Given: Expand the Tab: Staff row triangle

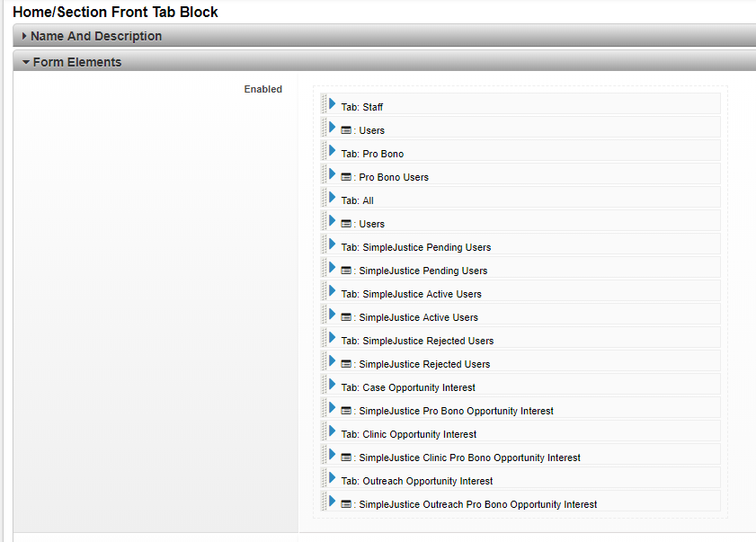Looking at the screenshot, I should (x=333, y=103).
